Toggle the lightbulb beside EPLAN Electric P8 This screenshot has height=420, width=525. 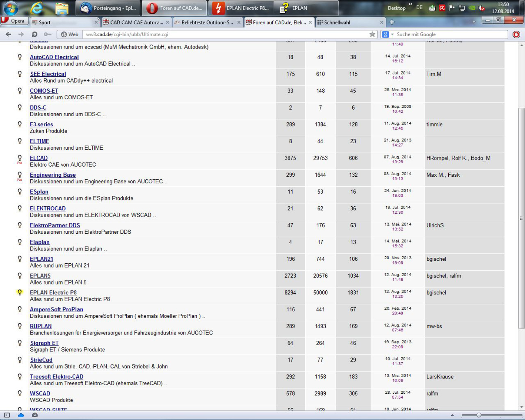tap(20, 292)
